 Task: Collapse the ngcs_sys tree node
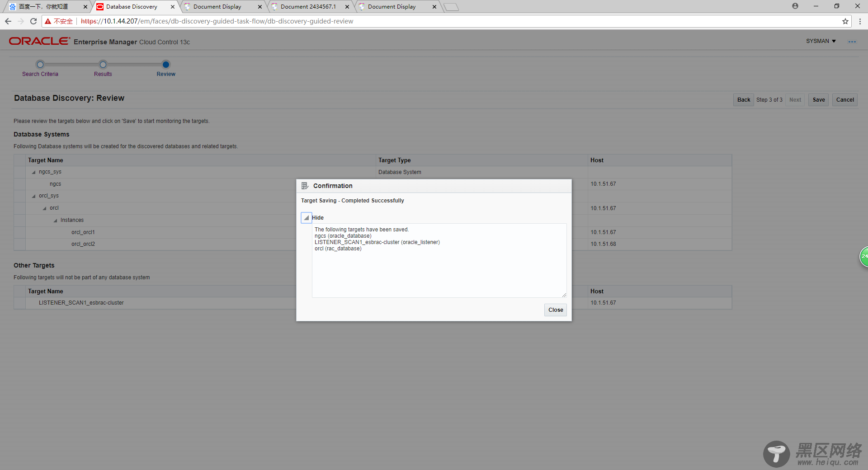pos(33,172)
